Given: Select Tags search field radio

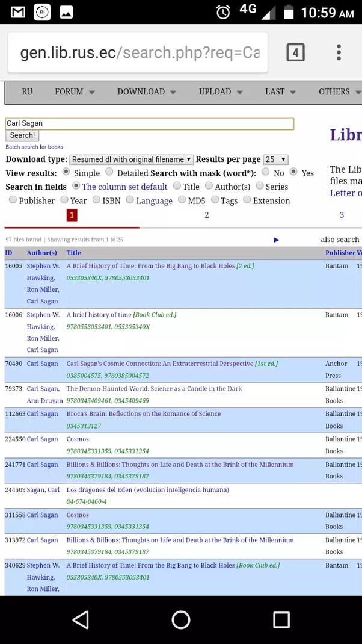Looking at the screenshot, I should click(x=215, y=200).
